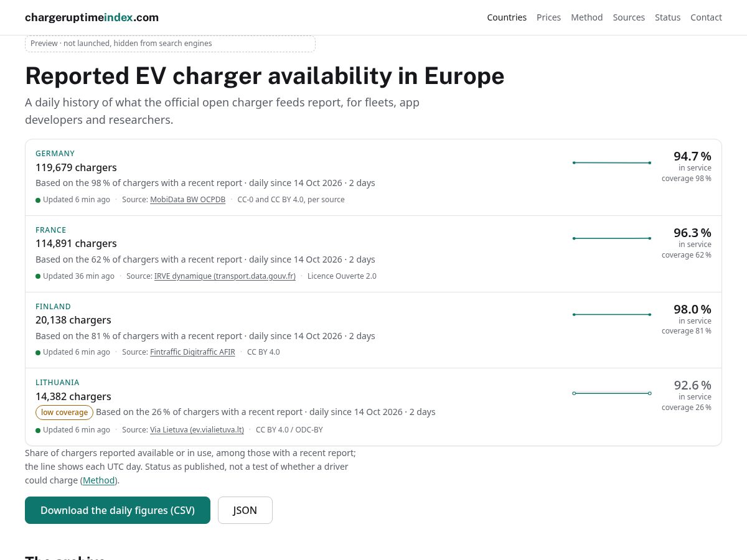Click the low coverage badge
The image size is (747, 560).
pyautogui.click(x=64, y=413)
